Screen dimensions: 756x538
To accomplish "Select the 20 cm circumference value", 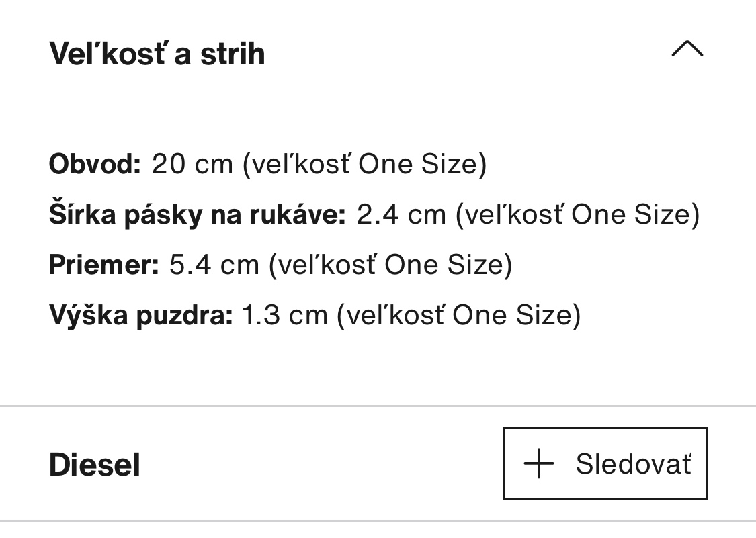I will 192,164.
